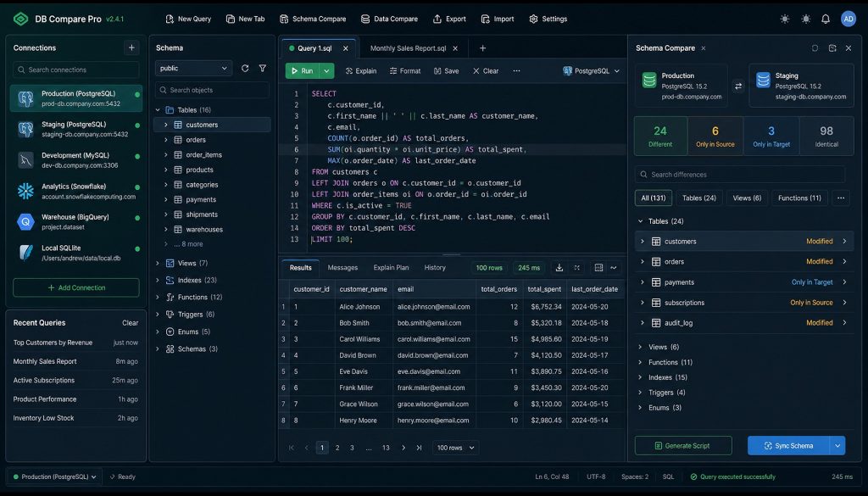Save the query
Viewport: 868px width, 496px height.
pyautogui.click(x=446, y=71)
